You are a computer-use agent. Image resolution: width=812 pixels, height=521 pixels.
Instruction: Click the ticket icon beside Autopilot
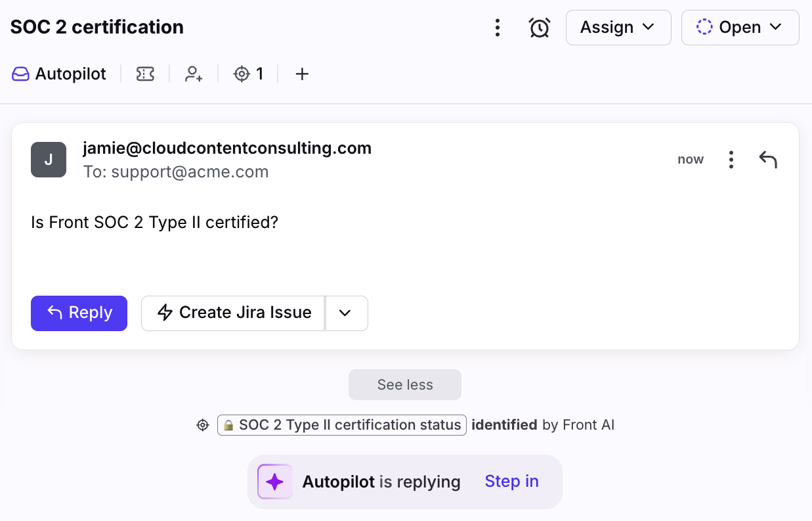[145, 74]
